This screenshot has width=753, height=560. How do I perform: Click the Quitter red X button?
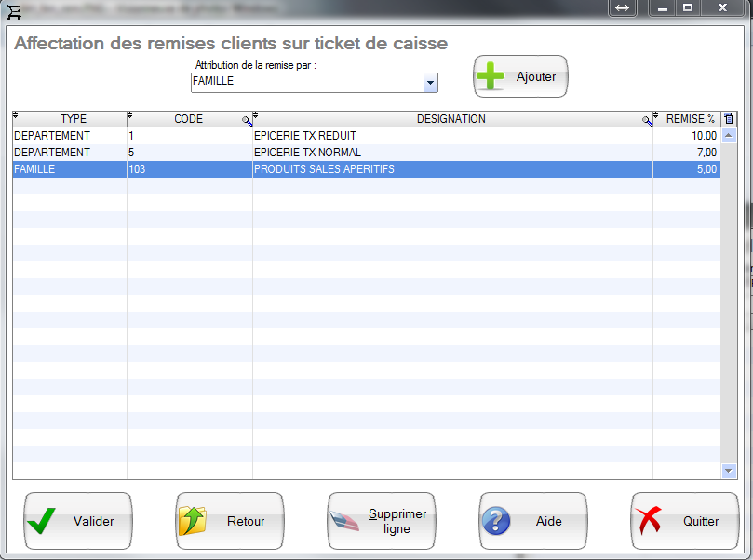685,521
